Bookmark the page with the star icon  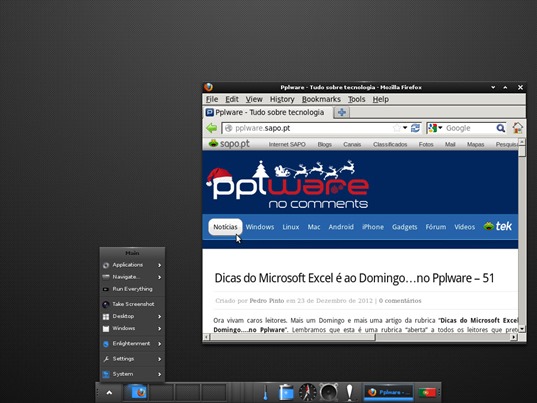click(x=397, y=128)
